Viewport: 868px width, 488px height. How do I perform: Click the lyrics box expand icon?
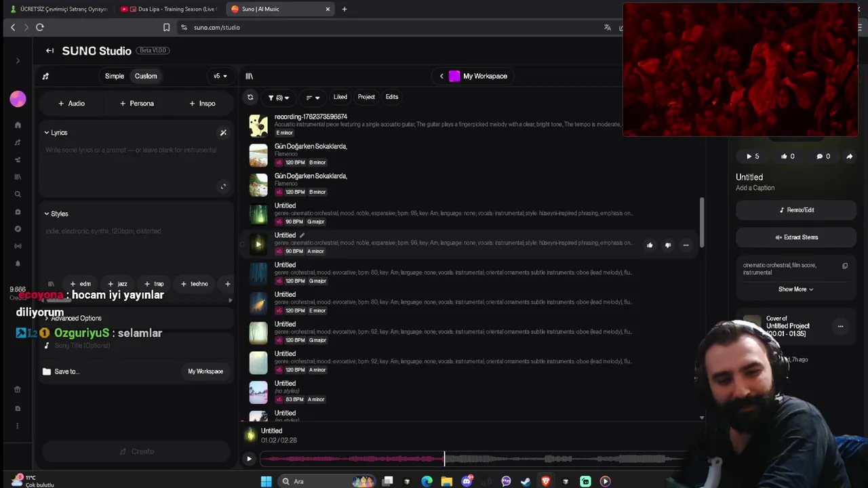223,186
